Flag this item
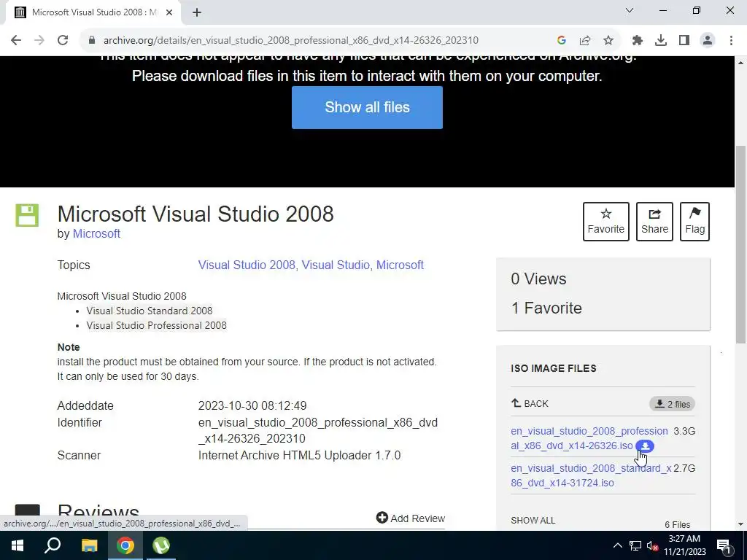The height and width of the screenshot is (560, 747). (x=694, y=222)
